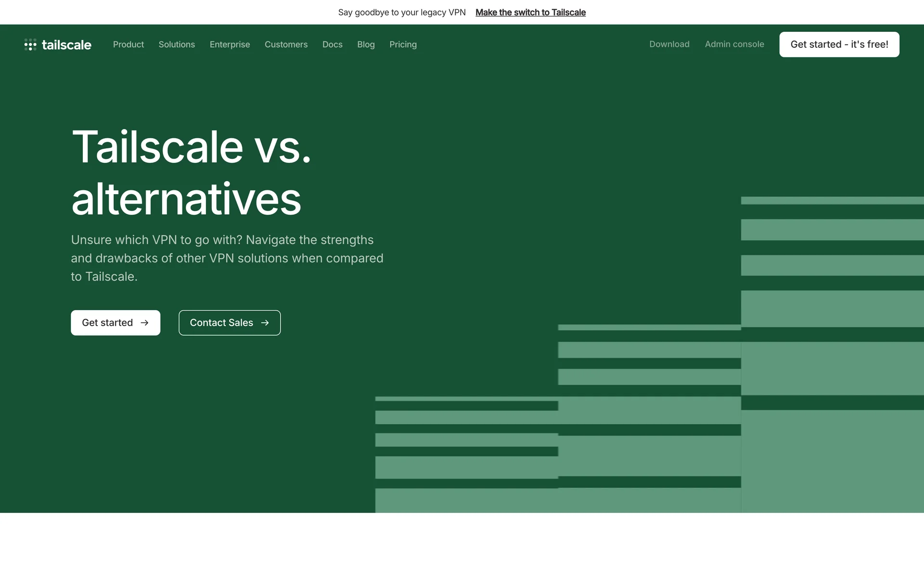
Task: Open the Pricing page
Action: tap(403, 44)
